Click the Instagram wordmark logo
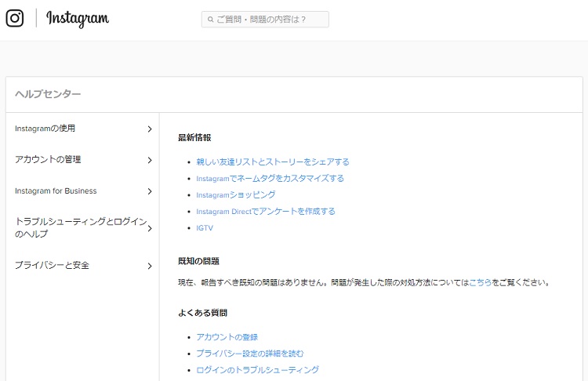The width and height of the screenshot is (588, 381). [78, 19]
